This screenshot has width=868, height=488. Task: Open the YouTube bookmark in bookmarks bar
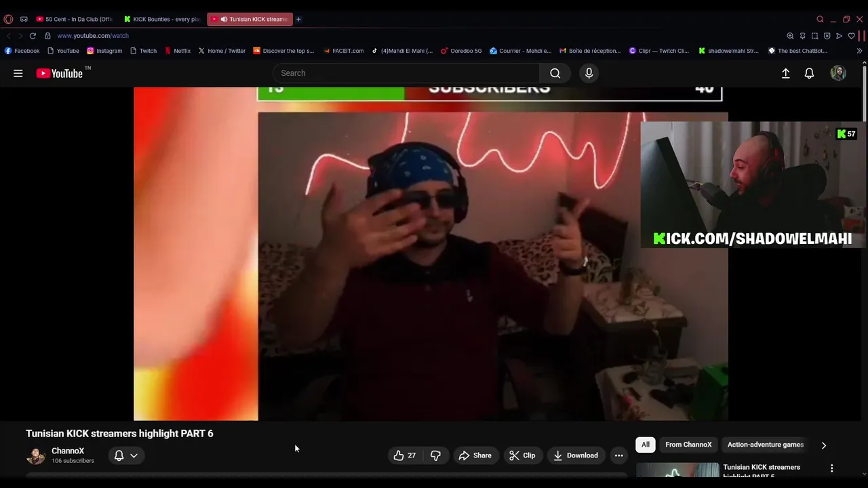[x=63, y=51]
